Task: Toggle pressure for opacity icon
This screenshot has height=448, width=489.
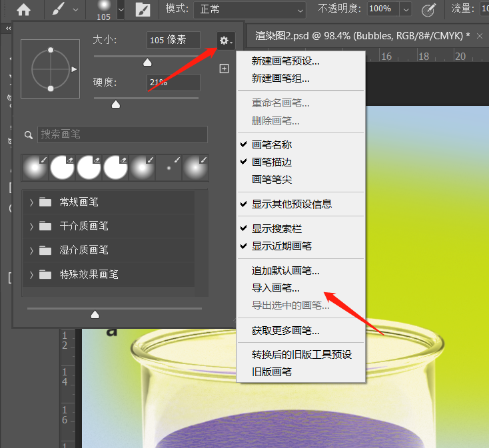Action: tap(428, 10)
